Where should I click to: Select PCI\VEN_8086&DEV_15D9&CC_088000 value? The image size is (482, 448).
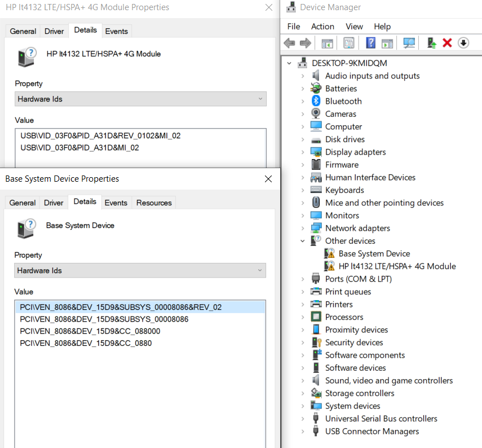click(x=90, y=331)
